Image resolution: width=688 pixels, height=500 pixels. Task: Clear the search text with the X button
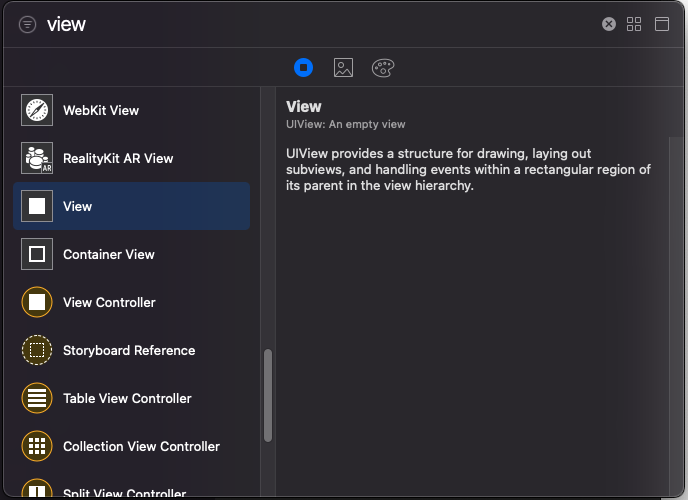tap(609, 24)
